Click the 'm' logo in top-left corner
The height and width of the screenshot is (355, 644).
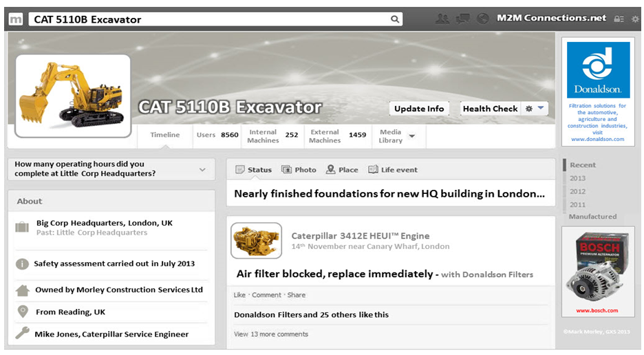pos(16,19)
